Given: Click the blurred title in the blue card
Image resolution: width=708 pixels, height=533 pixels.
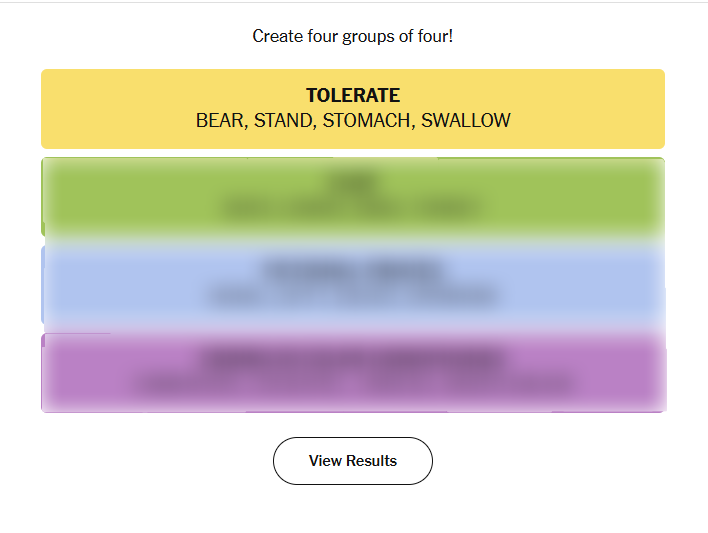Looking at the screenshot, I should click(x=353, y=270).
